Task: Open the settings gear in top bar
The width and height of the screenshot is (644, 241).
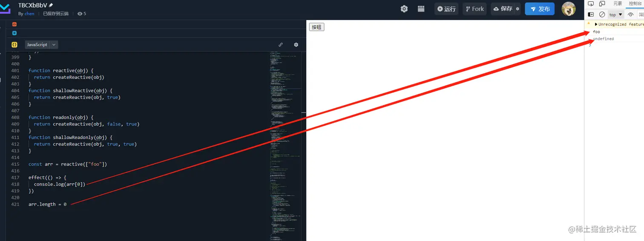Action: pos(404,9)
